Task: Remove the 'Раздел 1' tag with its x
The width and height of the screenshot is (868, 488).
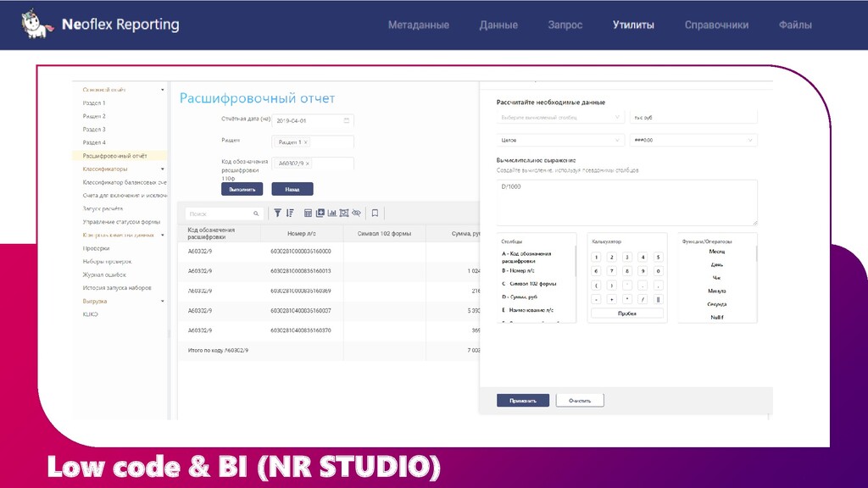Action: coord(305,142)
